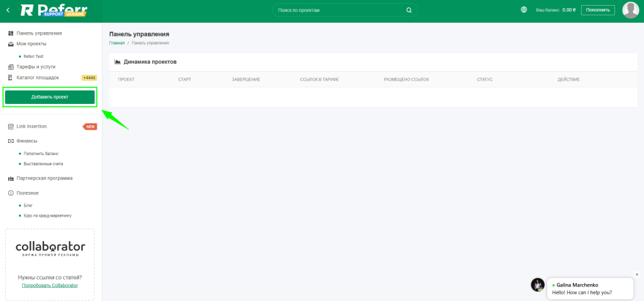This screenshot has height=301, width=644.
Task: Close the chat greeting popup
Action: [636, 275]
